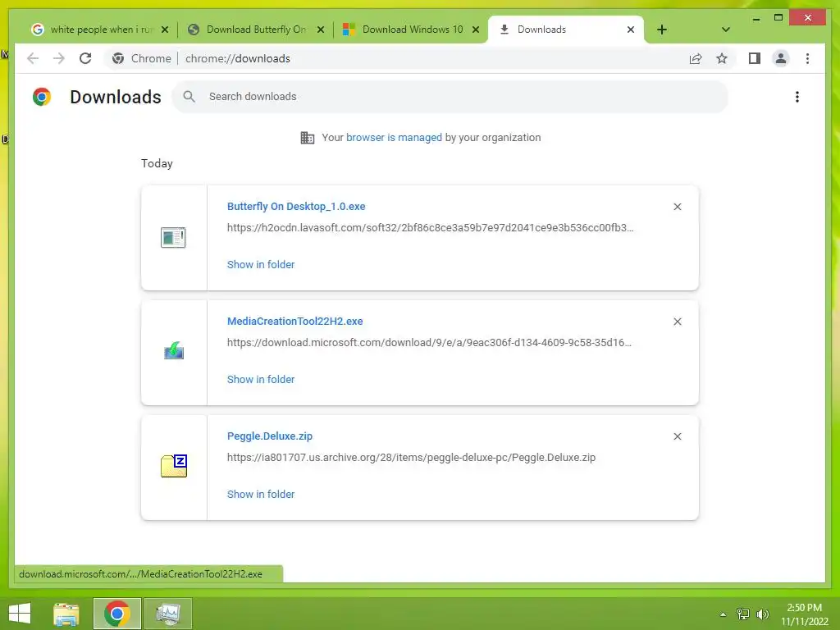
Task: Open the lavasoft.com download URL
Action: [430, 228]
